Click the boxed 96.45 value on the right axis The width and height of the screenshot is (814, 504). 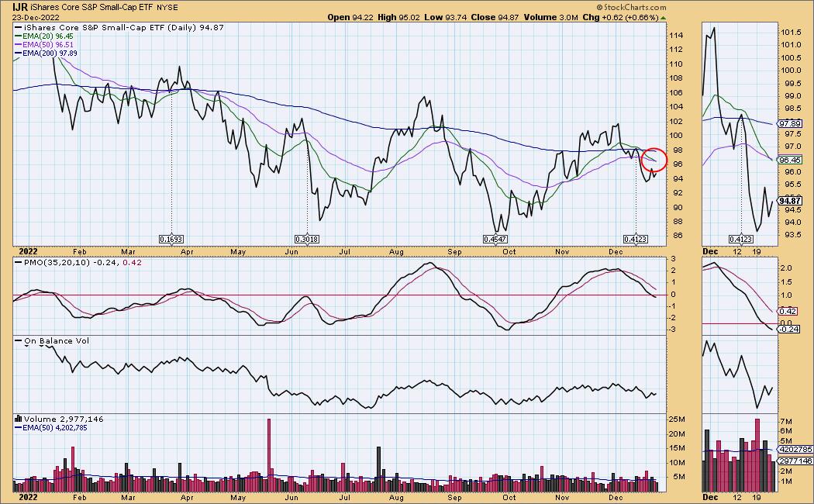pos(790,160)
